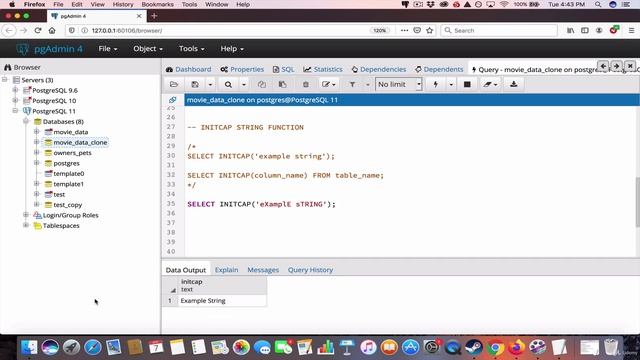Viewport: 640px width, 360px height.
Task: Open the Edit pencil dropdown
Action: tap(329, 84)
